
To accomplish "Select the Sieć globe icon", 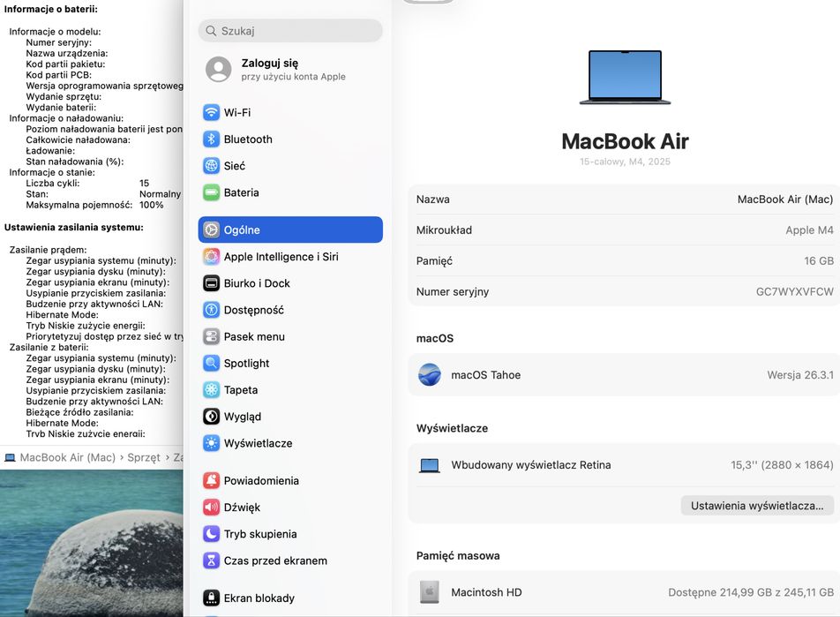I will 211,166.
